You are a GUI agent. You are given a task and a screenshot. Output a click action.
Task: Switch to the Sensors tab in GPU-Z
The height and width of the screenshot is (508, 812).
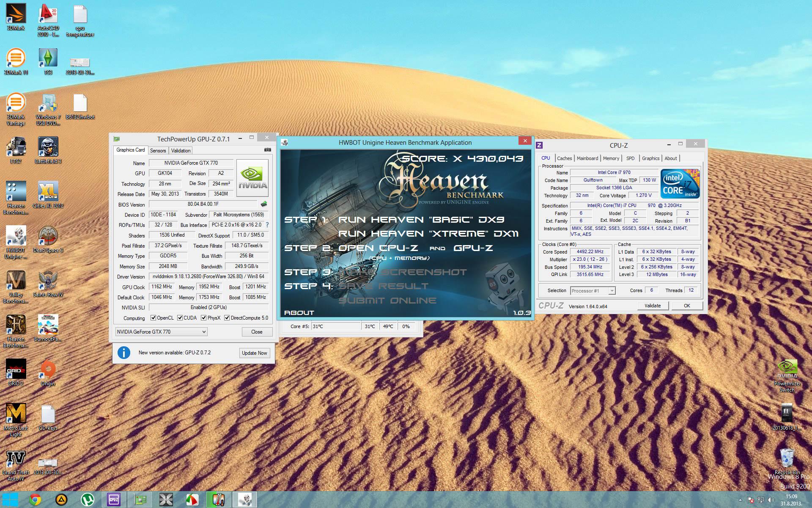pos(158,151)
